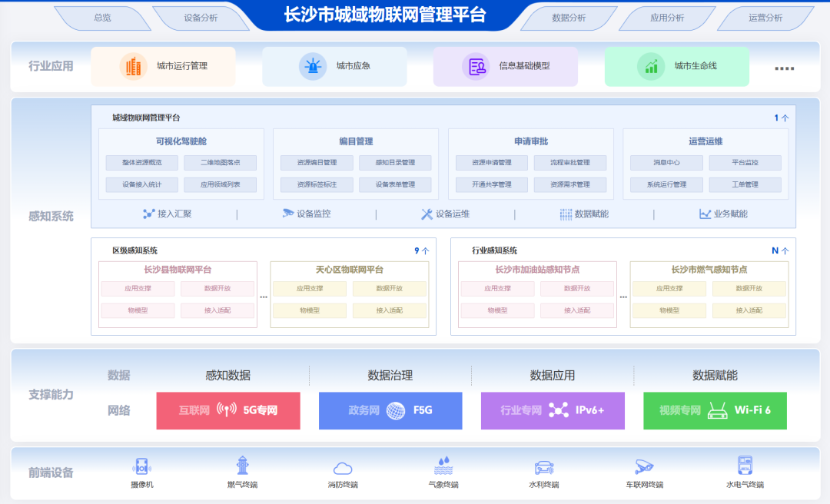The image size is (830, 504).
Task: Expand the district systems 9个 arrow
Action: click(x=426, y=250)
